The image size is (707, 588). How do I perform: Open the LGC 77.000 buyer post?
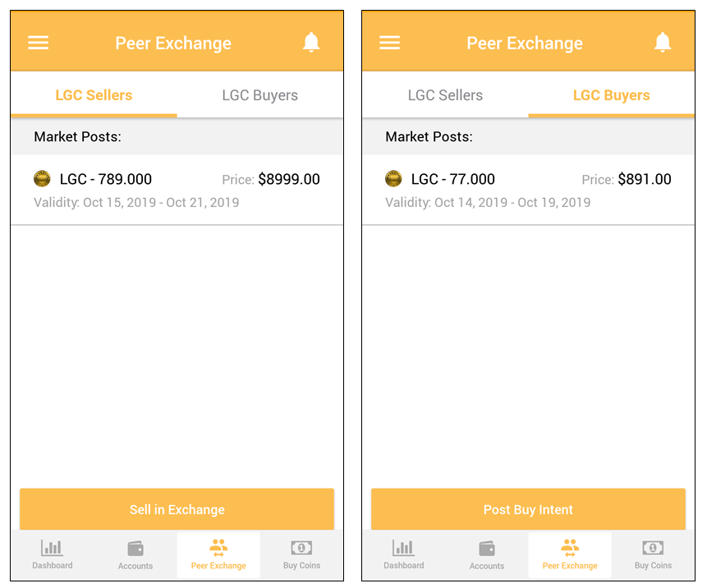point(528,190)
